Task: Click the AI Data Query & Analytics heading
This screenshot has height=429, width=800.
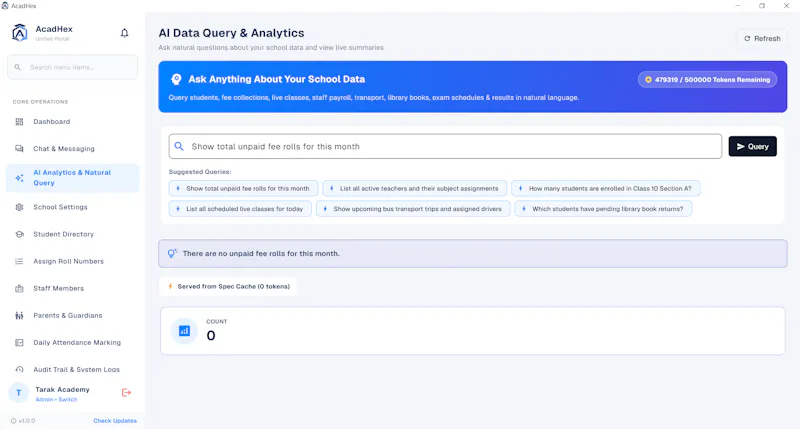Action: pyautogui.click(x=231, y=33)
